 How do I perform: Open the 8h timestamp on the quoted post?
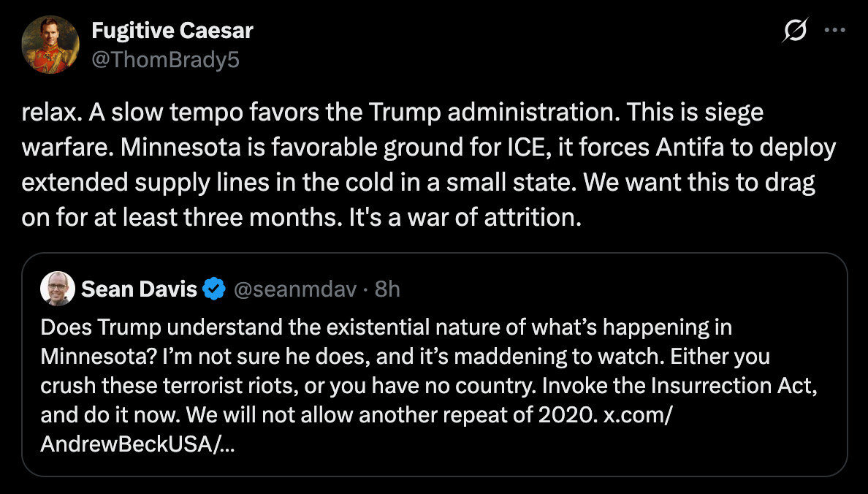pyautogui.click(x=387, y=289)
